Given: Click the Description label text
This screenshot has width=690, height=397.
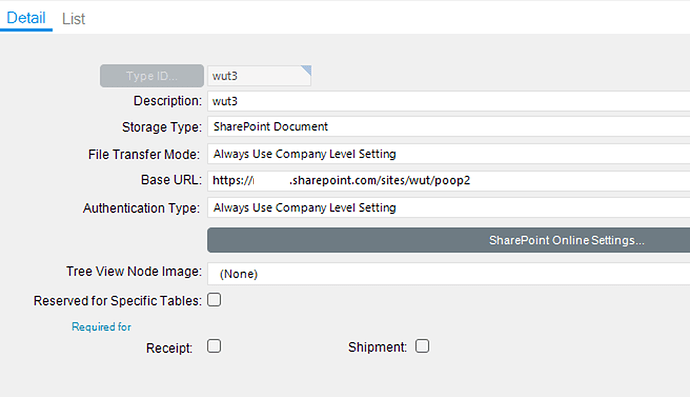Looking at the screenshot, I should 168,101.
